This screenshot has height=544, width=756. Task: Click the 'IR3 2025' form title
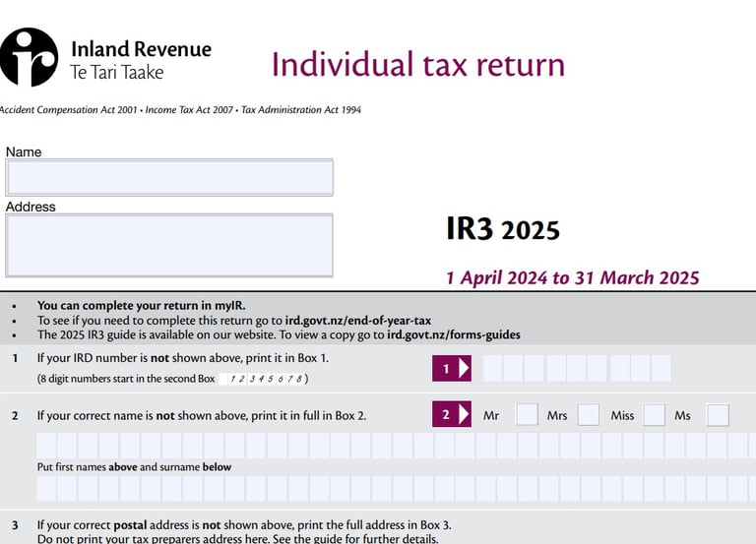click(x=503, y=229)
